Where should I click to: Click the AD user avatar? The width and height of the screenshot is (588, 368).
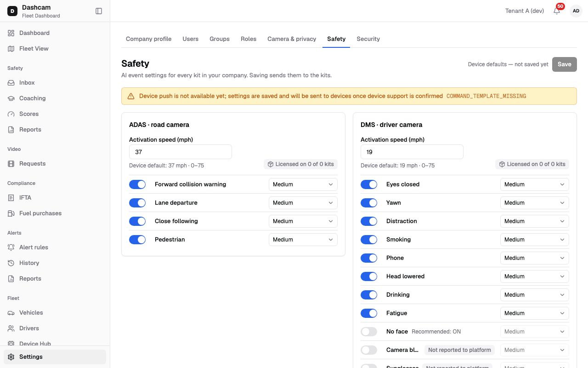coord(576,11)
